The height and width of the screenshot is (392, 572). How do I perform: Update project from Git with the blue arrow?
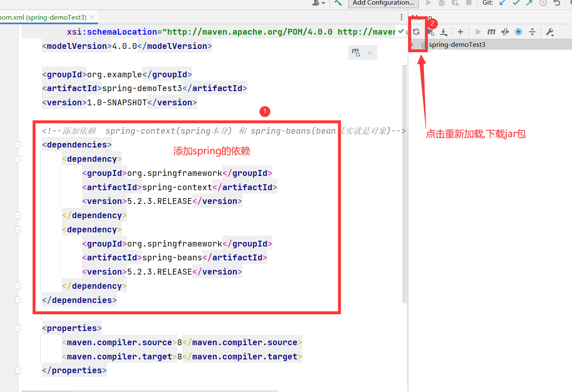click(x=503, y=3)
